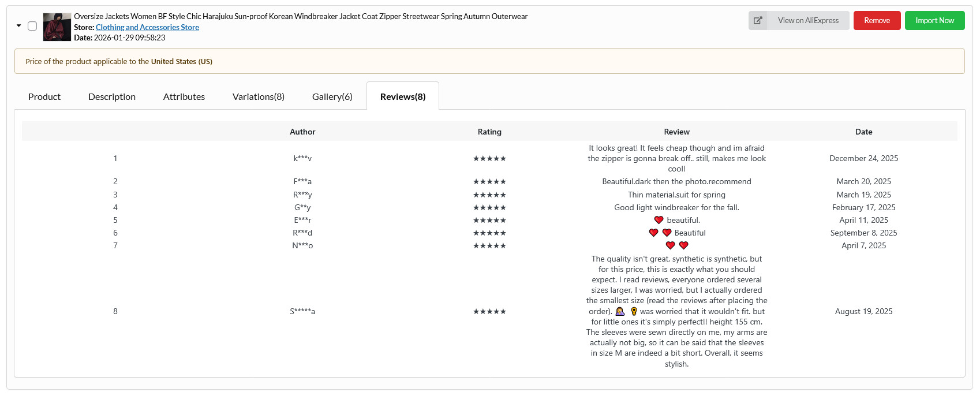The image size is (980, 403).
Task: Click the green Import Now button
Action: pos(934,21)
